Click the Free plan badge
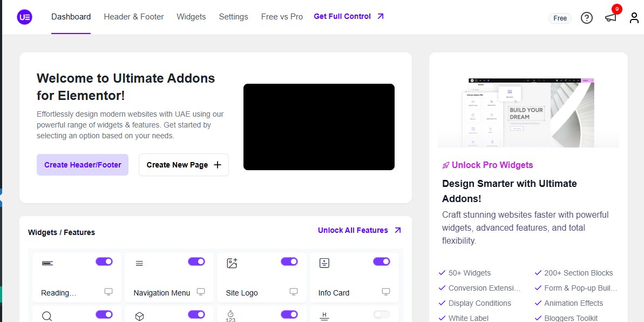644x322 pixels. point(560,18)
